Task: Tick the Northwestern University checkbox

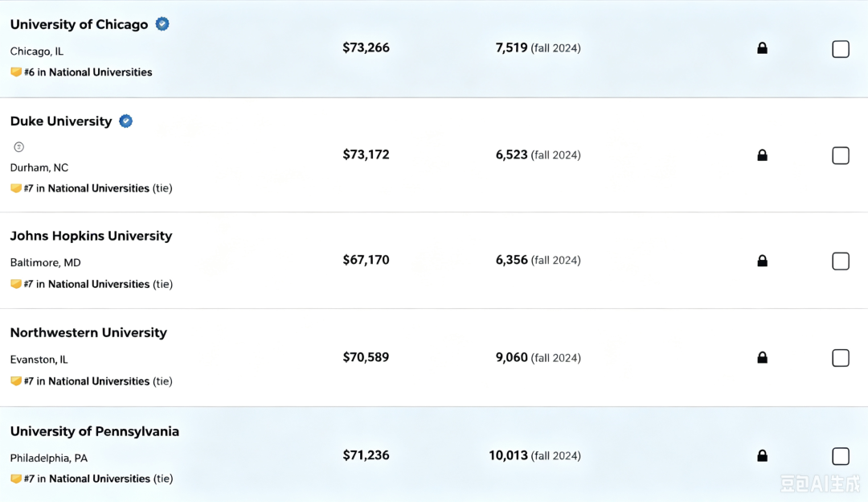Action: pos(841,357)
